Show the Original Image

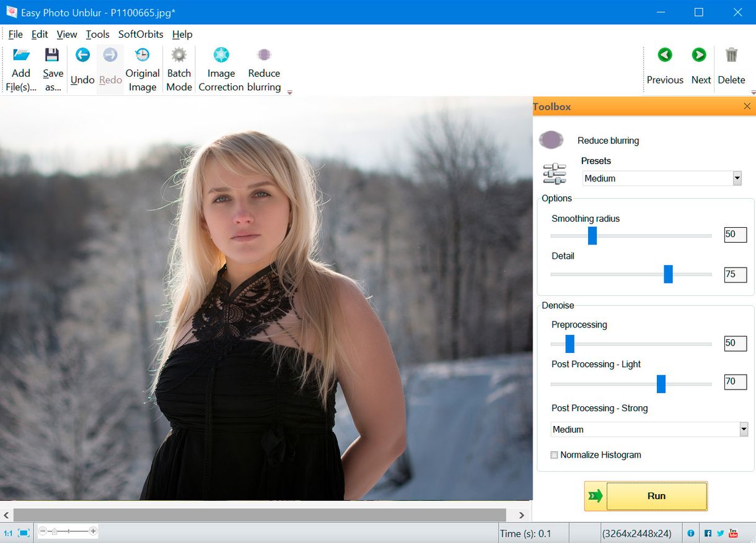coord(143,56)
